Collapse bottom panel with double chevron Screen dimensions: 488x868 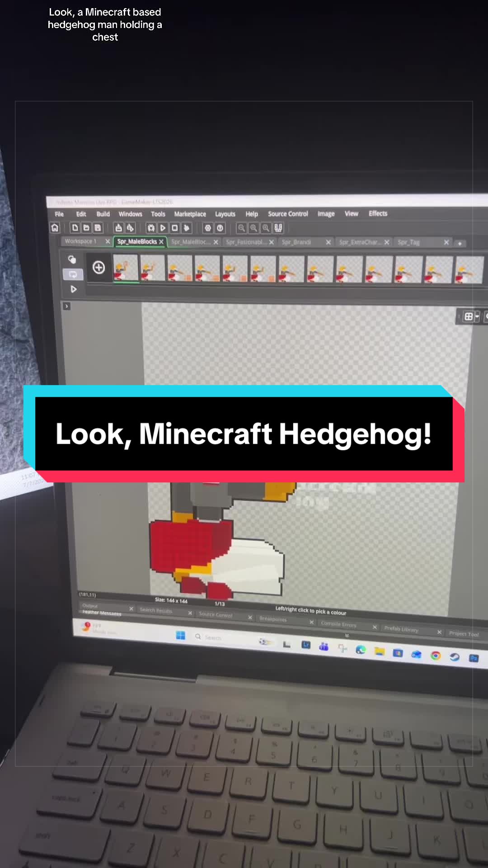347,636
